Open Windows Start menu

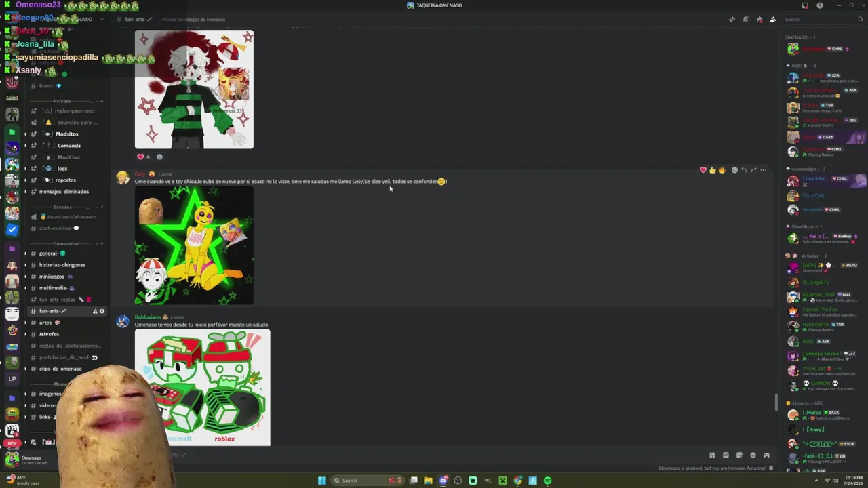point(322,481)
